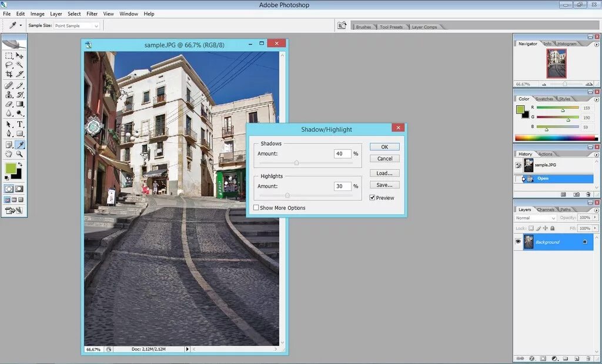
Task: Expand the Fill slider arrow
Action: [x=595, y=228]
